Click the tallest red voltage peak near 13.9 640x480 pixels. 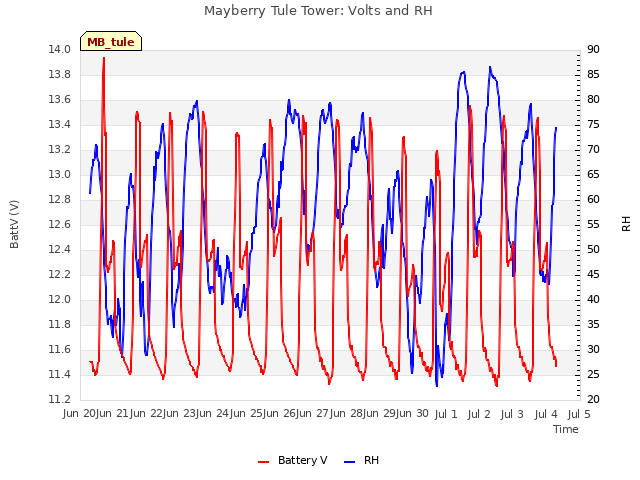[x=104, y=58]
